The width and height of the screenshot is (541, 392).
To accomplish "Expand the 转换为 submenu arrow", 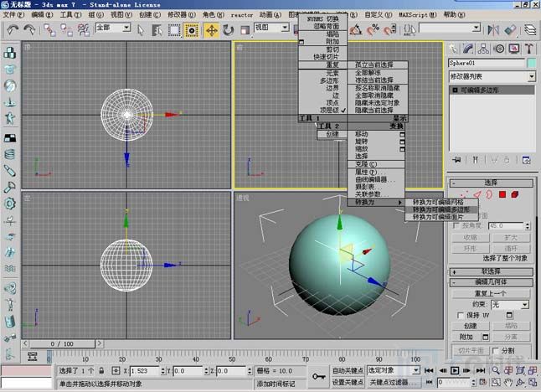I will click(x=400, y=202).
